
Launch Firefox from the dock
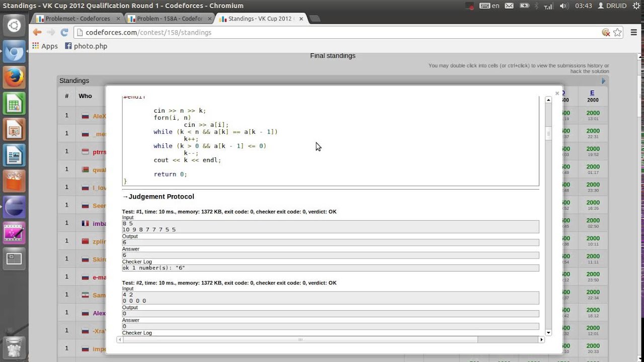[14, 77]
